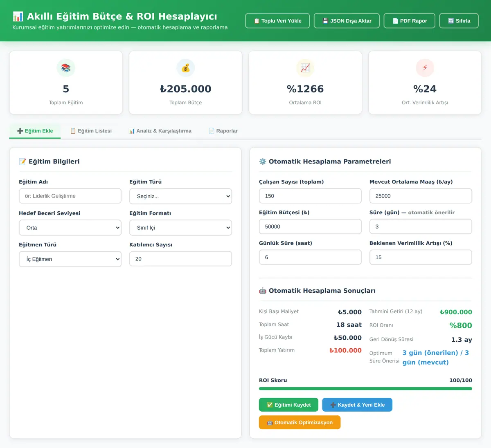The height and width of the screenshot is (448, 491).
Task: Click the ₺100.000 Toplam Yatırım value
Action: [345, 350]
